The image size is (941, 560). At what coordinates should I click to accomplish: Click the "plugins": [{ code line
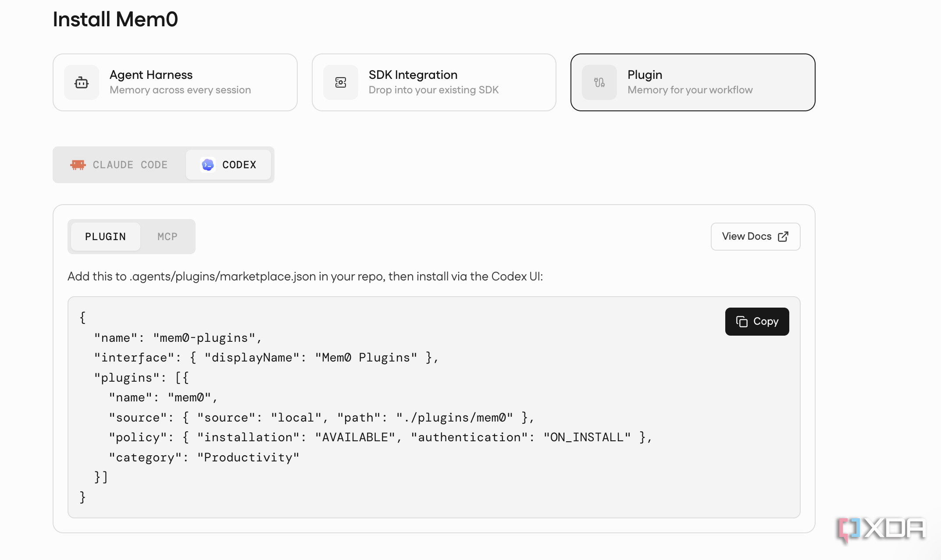click(x=141, y=378)
